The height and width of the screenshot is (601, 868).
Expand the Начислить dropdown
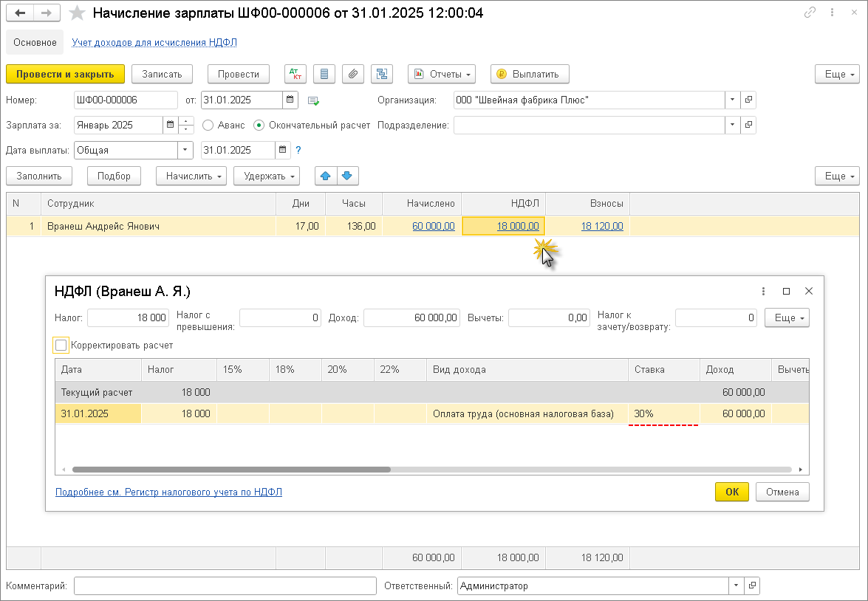191,176
